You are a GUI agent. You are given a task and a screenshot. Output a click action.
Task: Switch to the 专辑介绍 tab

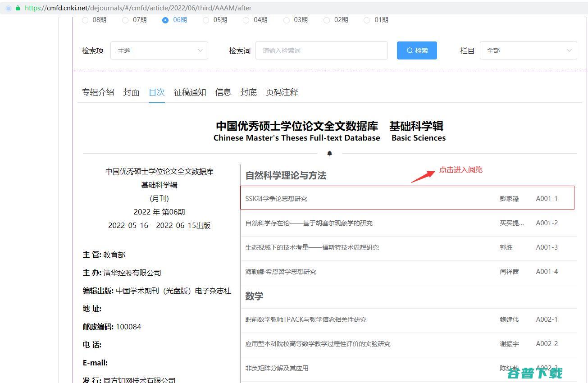(x=98, y=92)
